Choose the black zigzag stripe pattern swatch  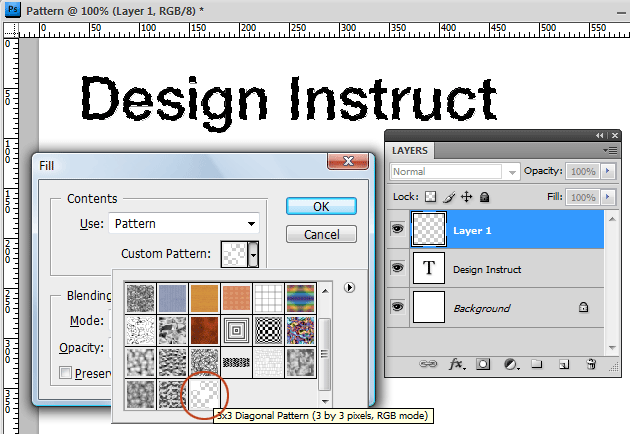236,362
